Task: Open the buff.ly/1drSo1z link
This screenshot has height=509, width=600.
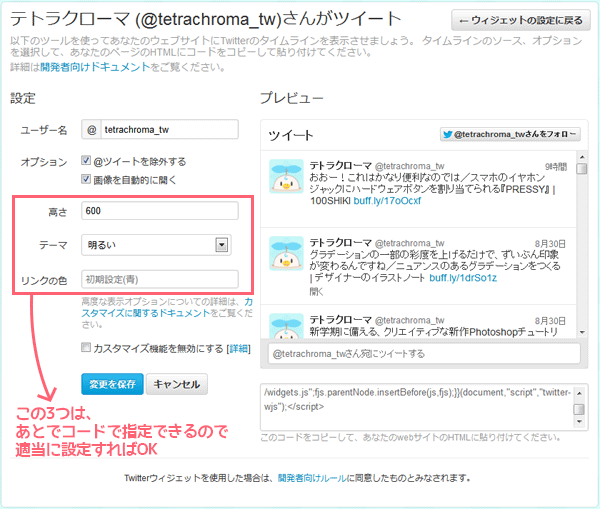Action: coord(463,278)
